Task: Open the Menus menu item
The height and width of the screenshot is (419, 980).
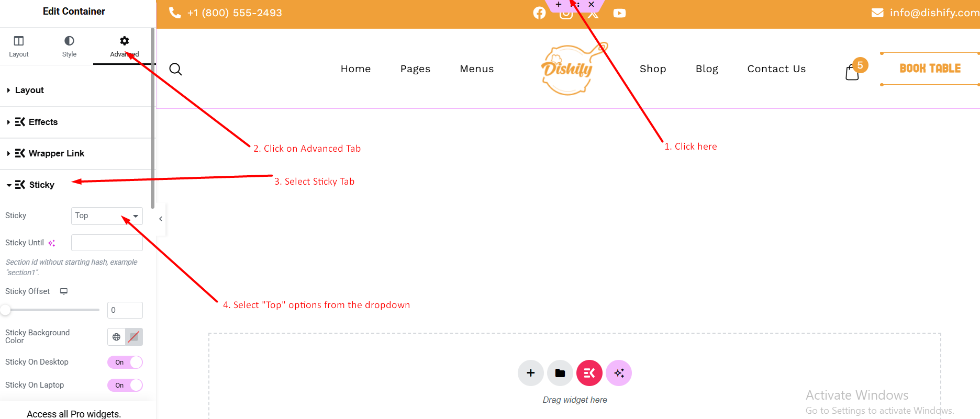Action: point(476,69)
